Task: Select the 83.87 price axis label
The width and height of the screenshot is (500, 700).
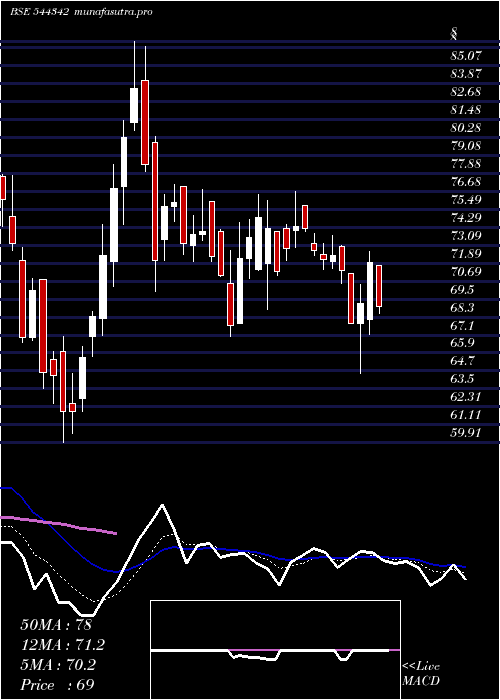Action: click(x=466, y=74)
